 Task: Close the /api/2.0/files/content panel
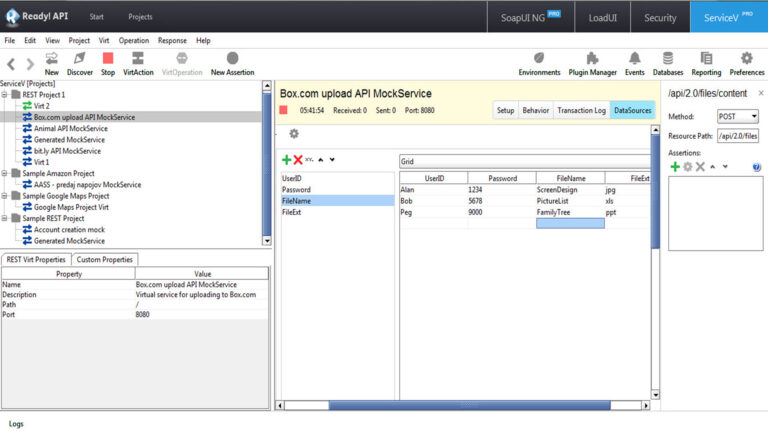(761, 93)
